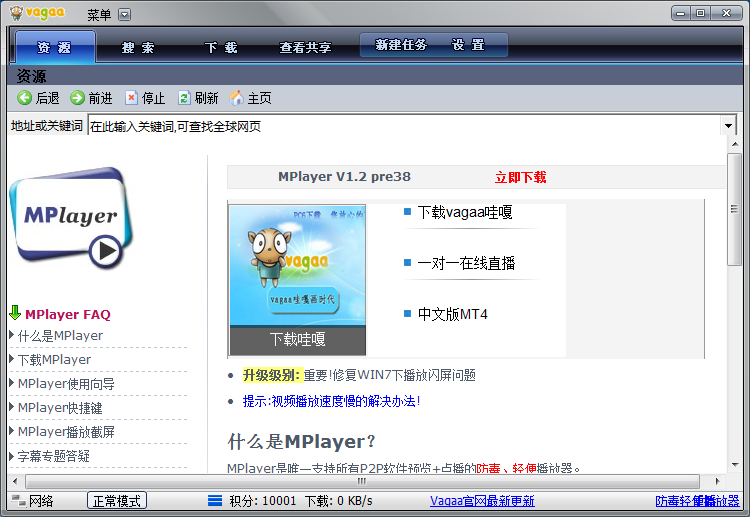Open the MPlayer播放截屏 entry
The height and width of the screenshot is (517, 750).
tap(66, 432)
